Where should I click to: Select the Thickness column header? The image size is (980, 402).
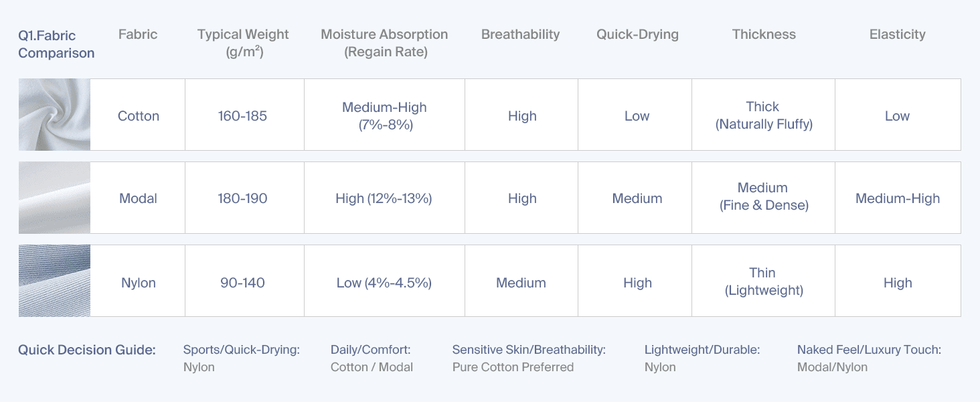point(764,35)
